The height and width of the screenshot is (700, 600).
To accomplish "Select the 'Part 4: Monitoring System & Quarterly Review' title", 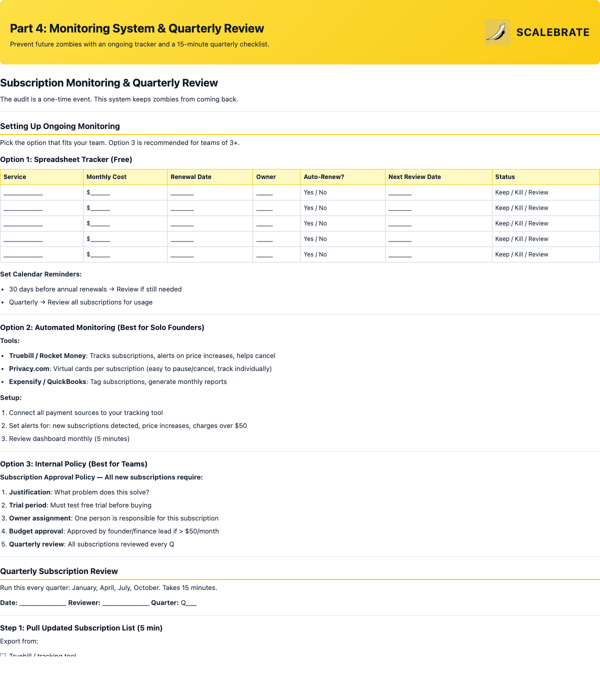I will [x=137, y=28].
